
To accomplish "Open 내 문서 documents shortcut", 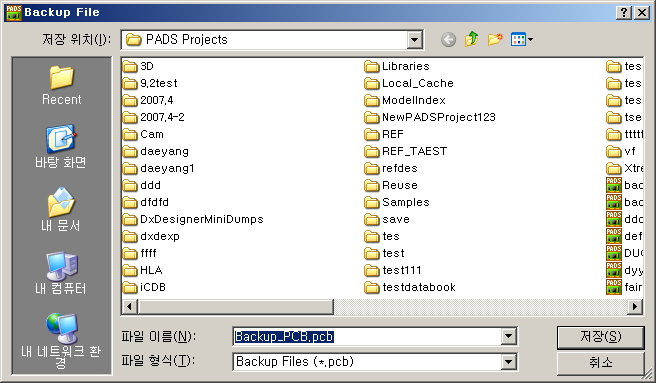I will [61, 209].
